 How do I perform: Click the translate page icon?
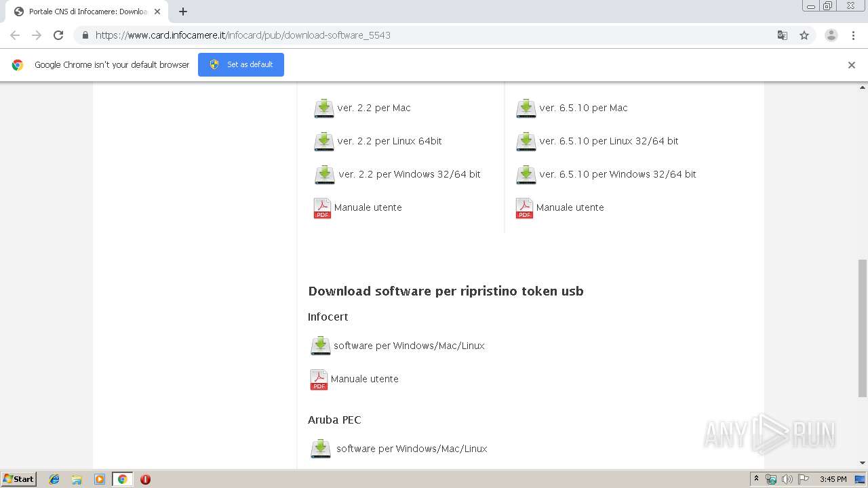click(783, 35)
